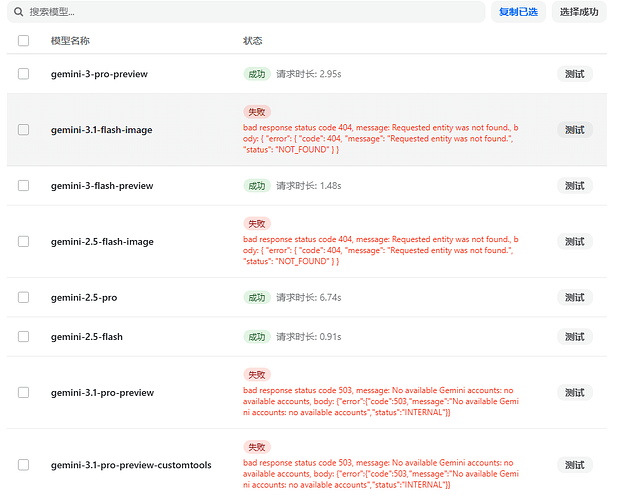Image resolution: width=620 pixels, height=500 pixels.
Task: Toggle the select-all checkbox in header
Action: click(23, 40)
